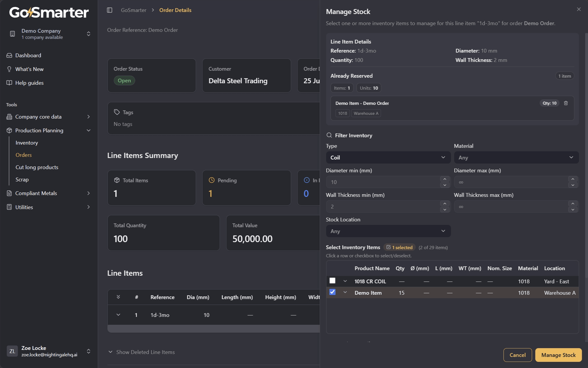The width and height of the screenshot is (588, 368).
Task: Click the line items horizontal scrollbar
Action: [x=214, y=329]
